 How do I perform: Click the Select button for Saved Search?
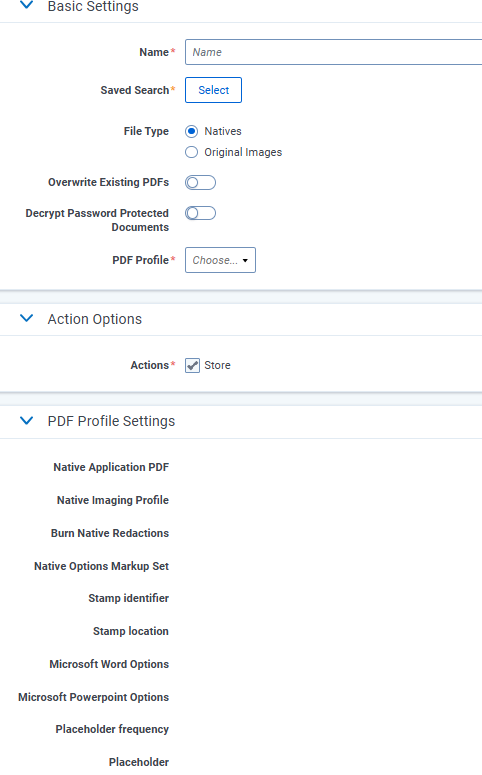coord(214,90)
